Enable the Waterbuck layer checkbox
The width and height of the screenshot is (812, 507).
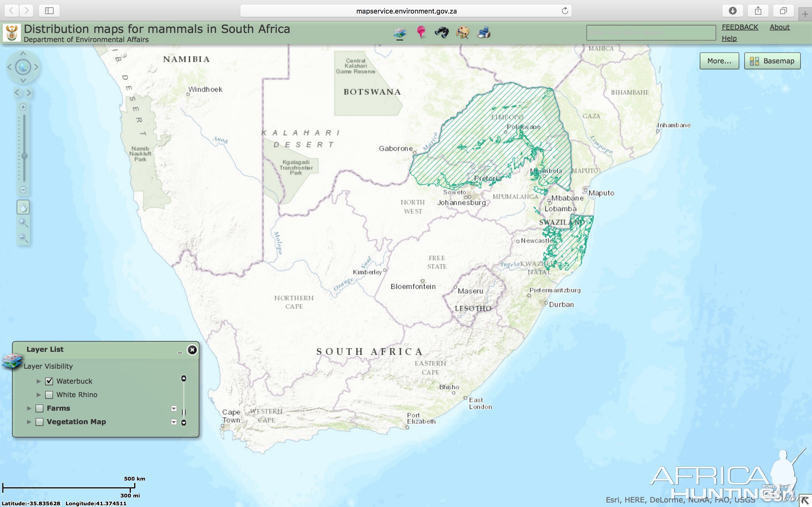pos(48,381)
